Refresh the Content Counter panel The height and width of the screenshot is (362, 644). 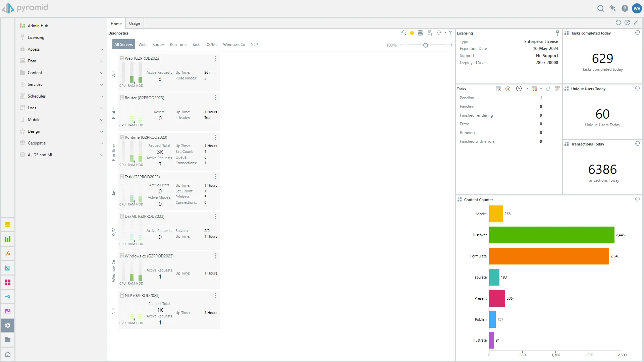click(x=637, y=199)
